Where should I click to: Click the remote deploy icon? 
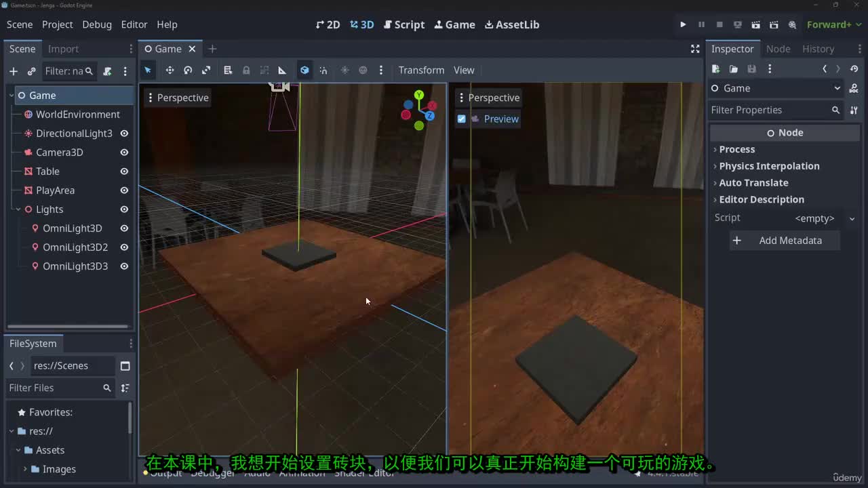point(738,24)
